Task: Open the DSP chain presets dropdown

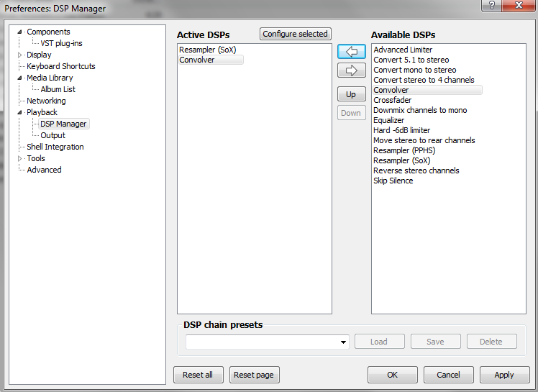Action: click(x=343, y=342)
